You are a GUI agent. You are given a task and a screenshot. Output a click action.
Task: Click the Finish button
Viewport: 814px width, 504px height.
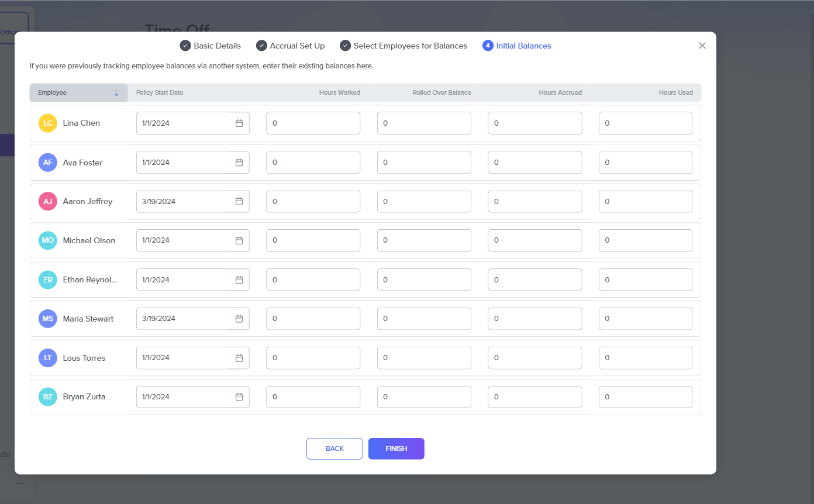point(396,448)
